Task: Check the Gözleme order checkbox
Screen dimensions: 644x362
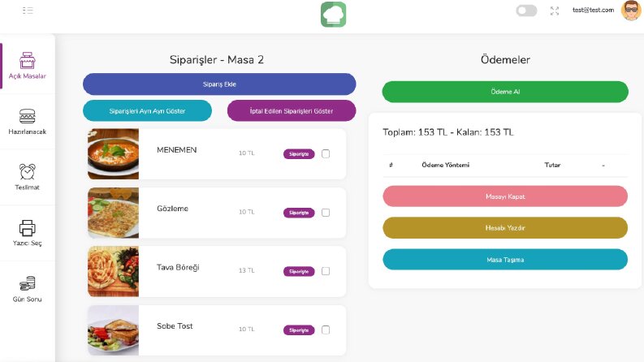Action: click(326, 213)
